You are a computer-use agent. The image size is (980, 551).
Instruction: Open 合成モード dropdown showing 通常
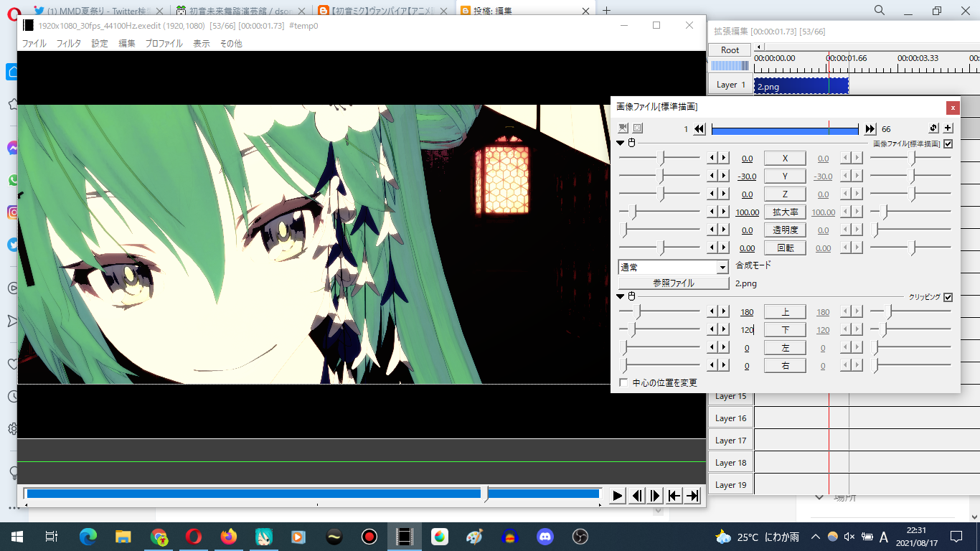click(674, 267)
